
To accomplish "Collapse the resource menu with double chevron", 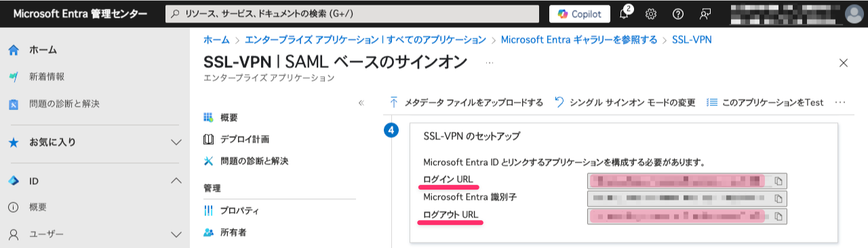I will [x=361, y=103].
